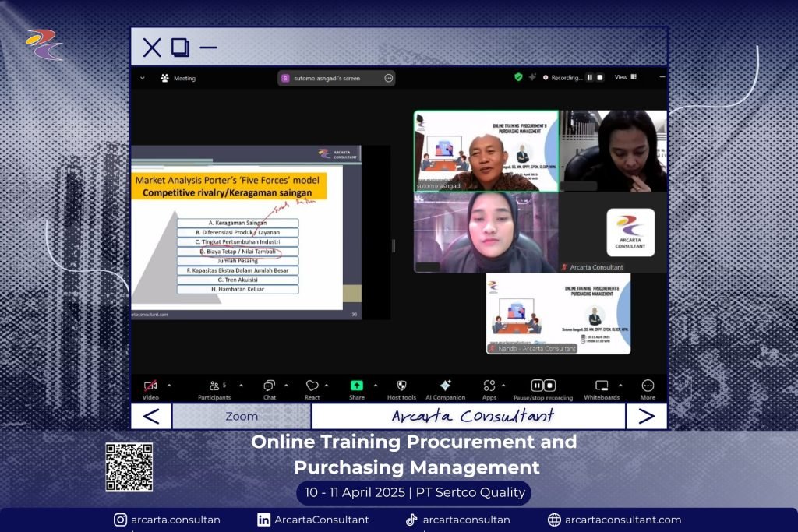Click the encryption green shield icon
Screen dimensions: 798x532
(518, 77)
